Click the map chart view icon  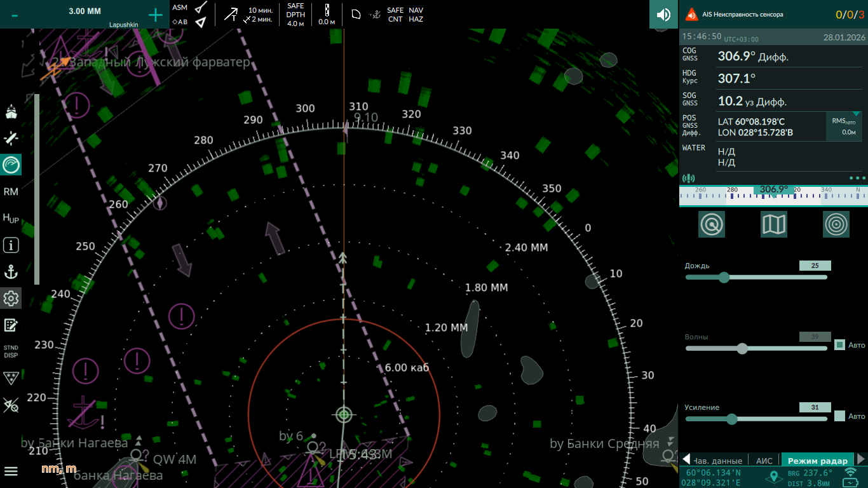(773, 224)
